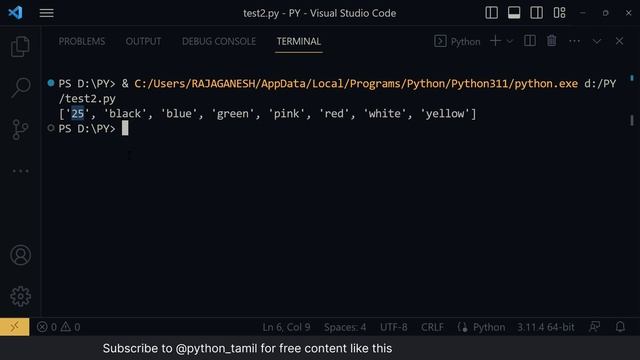This screenshot has height=360, width=640.
Task: Switch to the DEBUG CONSOLE tab
Action: [219, 41]
